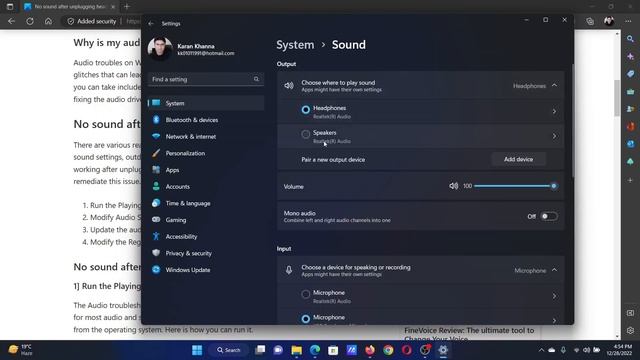Open the Windows Start menu

197,350
